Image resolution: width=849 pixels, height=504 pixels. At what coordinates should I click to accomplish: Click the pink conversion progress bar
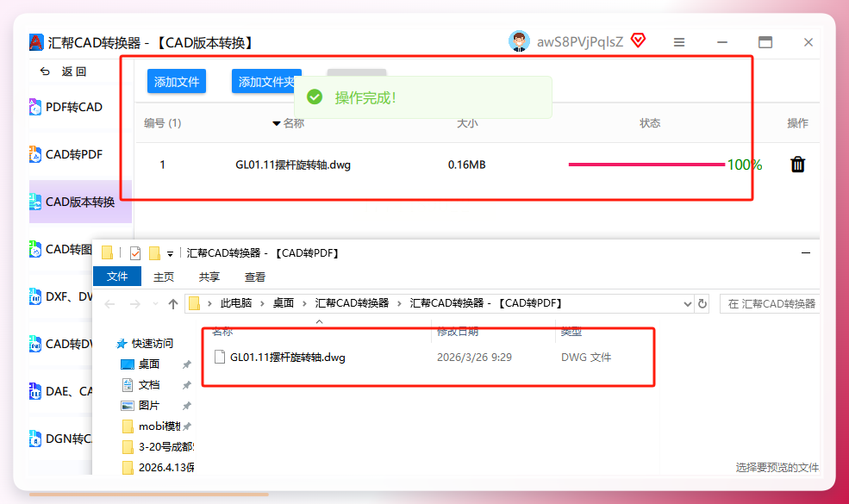click(x=646, y=165)
